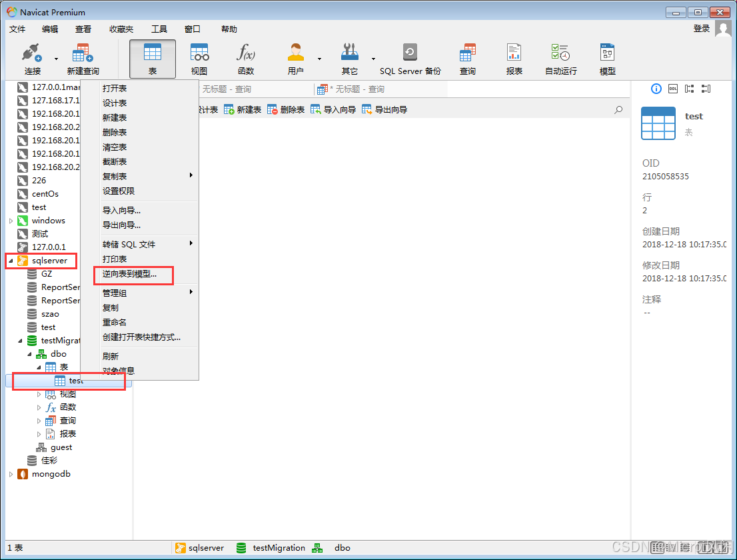737x560 pixels.
Task: Open the 窗口 menu
Action: pyautogui.click(x=192, y=29)
